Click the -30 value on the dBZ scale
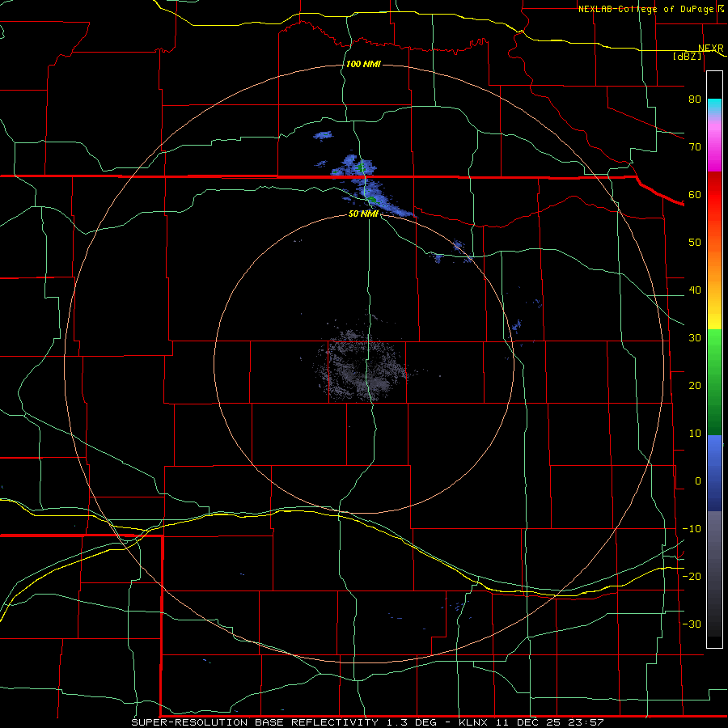Screen dimensions: 728x728 [692, 624]
